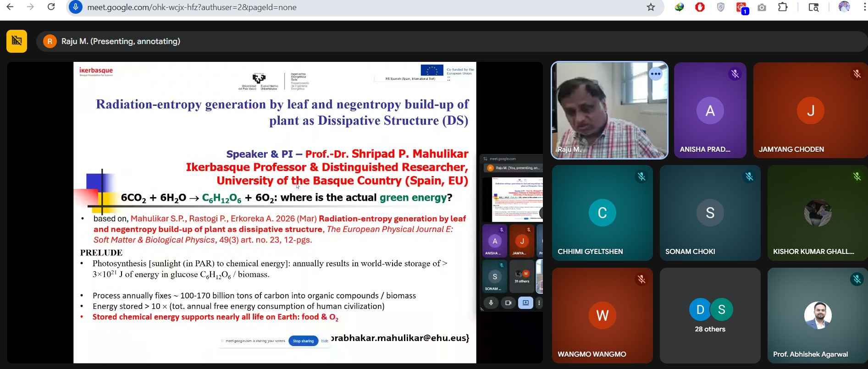
Task: Open more options dots in mirrored Meet window
Action: tap(539, 303)
